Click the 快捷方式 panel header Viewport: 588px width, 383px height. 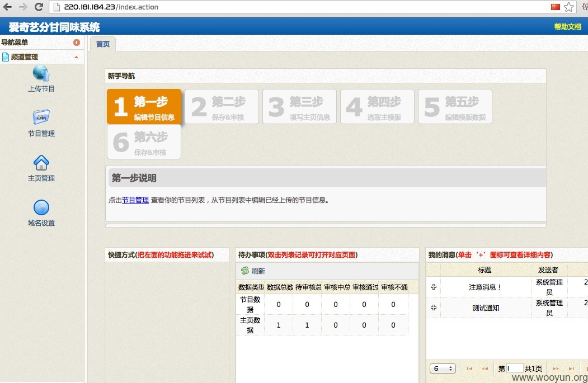tap(167, 255)
